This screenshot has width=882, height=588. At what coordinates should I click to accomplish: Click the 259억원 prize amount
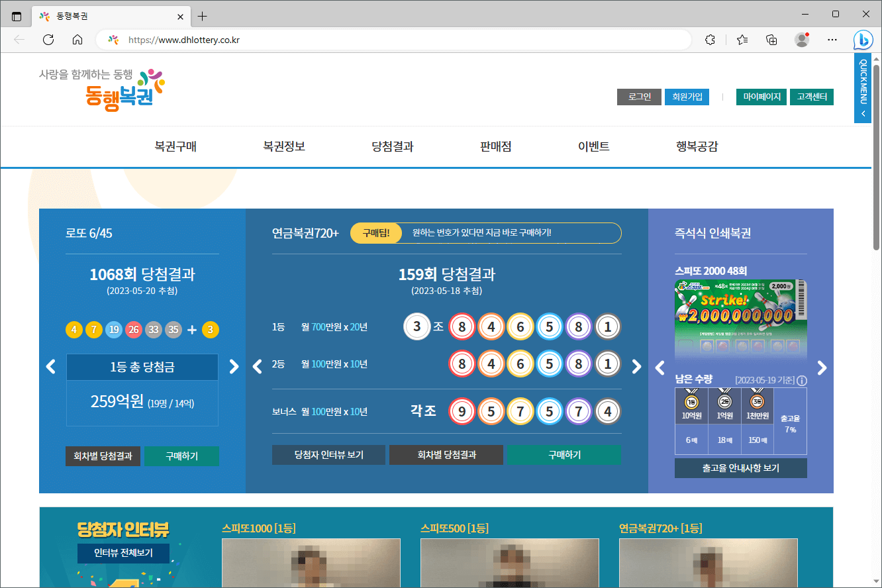(117, 401)
